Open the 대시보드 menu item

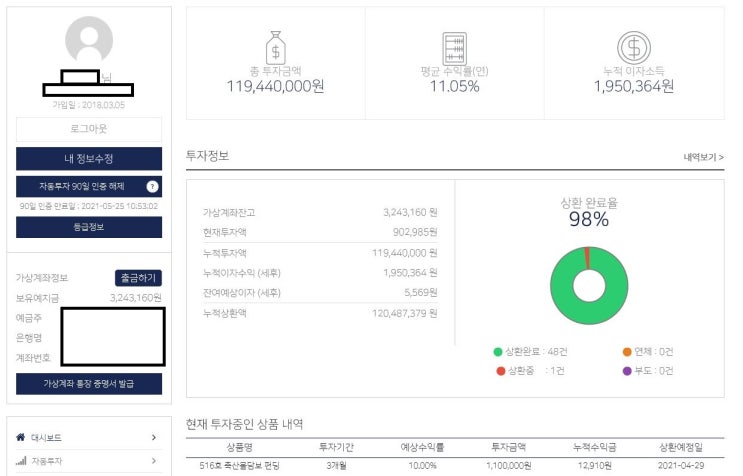pyautogui.click(x=89, y=437)
